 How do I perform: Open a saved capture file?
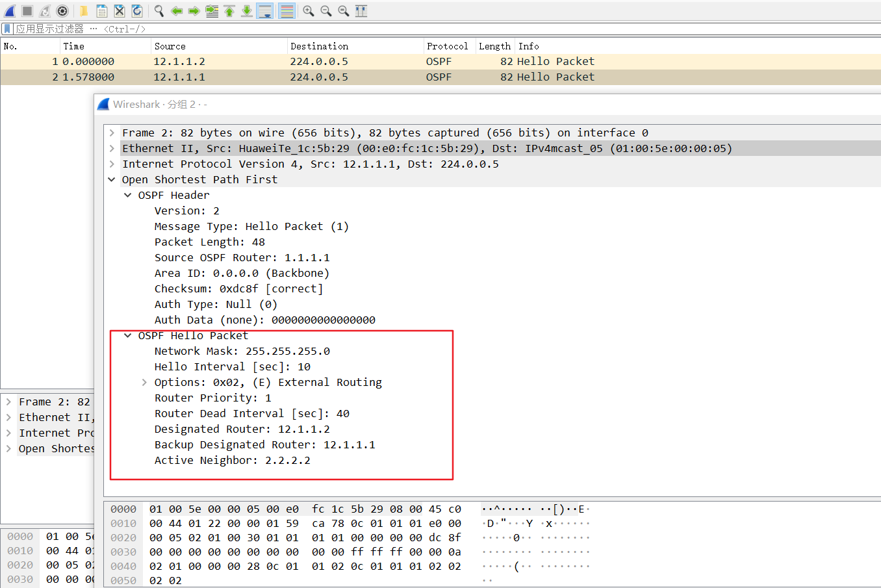(x=83, y=10)
